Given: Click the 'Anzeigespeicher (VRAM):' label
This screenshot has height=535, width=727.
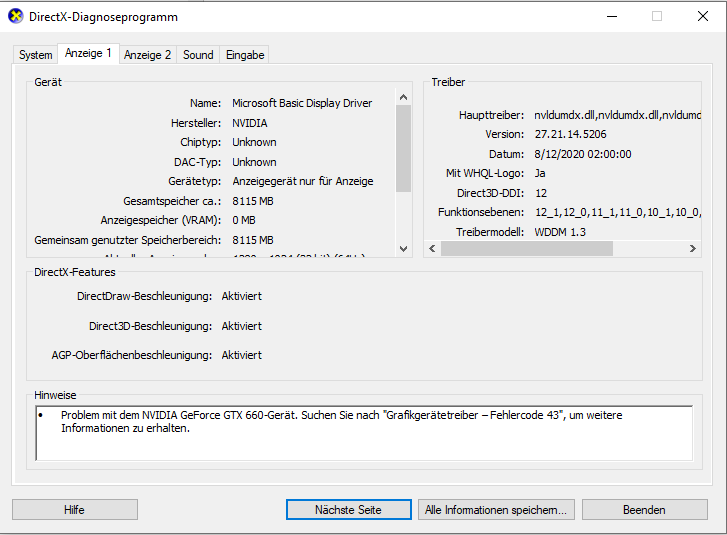Looking at the screenshot, I should point(161,220).
